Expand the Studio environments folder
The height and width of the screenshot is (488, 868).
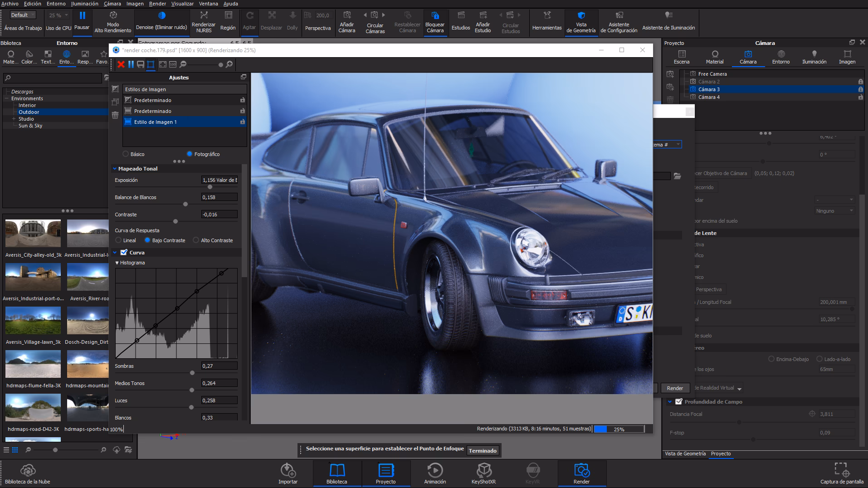14,119
